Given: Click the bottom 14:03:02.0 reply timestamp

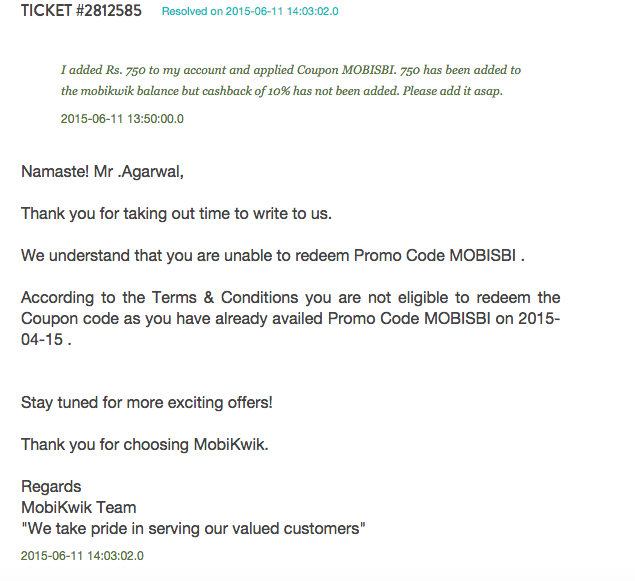Looking at the screenshot, I should [82, 555].
